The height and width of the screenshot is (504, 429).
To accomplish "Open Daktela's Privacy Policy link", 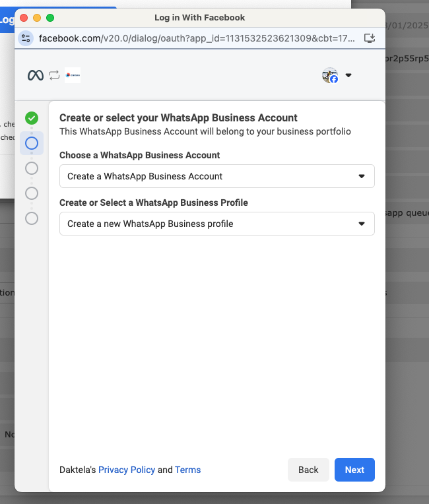I will pos(127,470).
